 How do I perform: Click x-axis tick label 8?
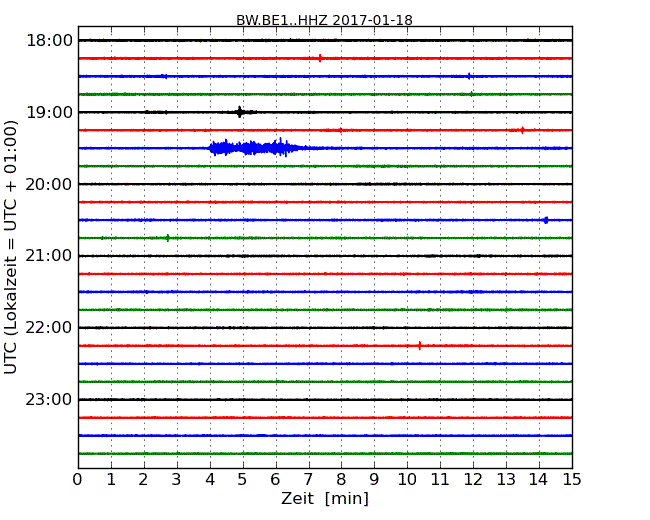pyautogui.click(x=342, y=480)
